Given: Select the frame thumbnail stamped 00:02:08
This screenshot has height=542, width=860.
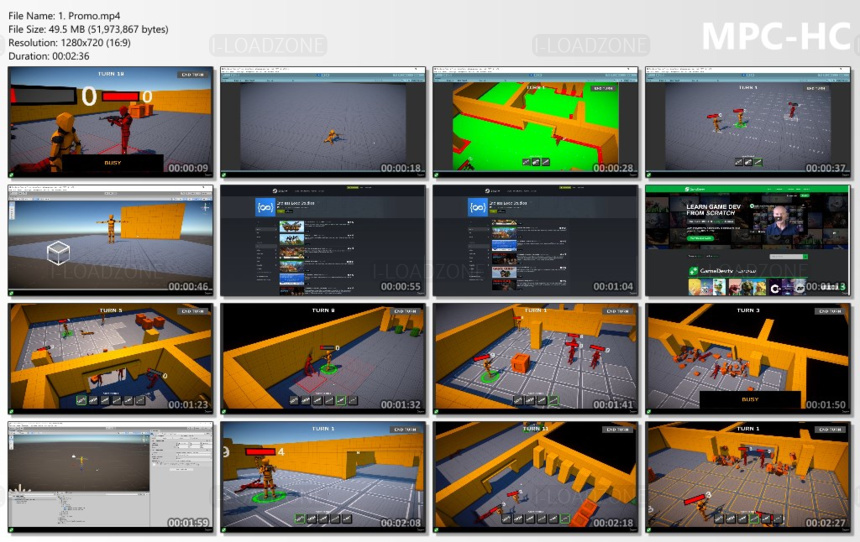Looking at the screenshot, I should [x=323, y=477].
